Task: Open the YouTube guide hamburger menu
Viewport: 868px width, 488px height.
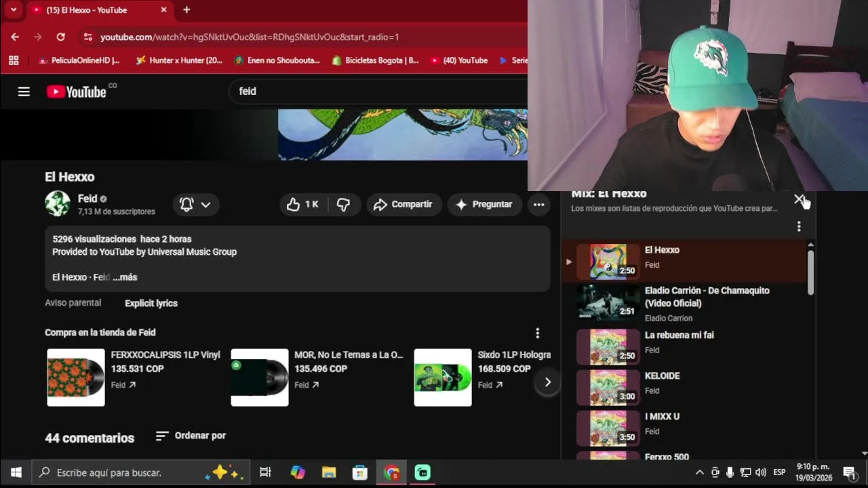Action: tap(24, 91)
